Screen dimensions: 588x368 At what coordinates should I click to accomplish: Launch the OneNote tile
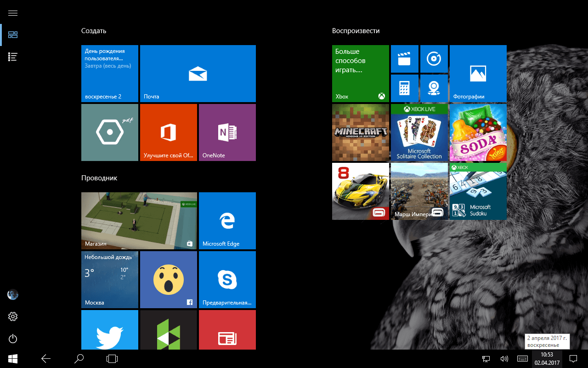click(227, 132)
